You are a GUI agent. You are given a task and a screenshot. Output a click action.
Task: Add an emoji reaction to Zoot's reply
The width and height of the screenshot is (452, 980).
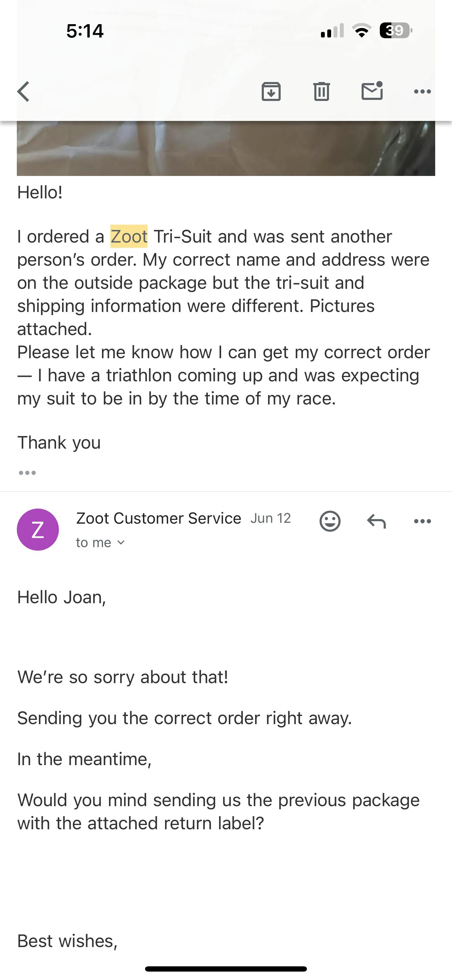pos(330,521)
